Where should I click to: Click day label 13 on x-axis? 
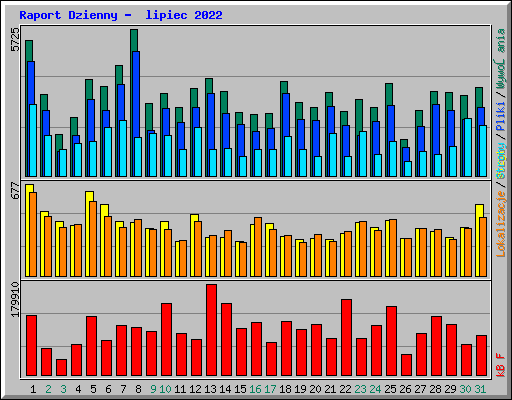click(x=210, y=389)
